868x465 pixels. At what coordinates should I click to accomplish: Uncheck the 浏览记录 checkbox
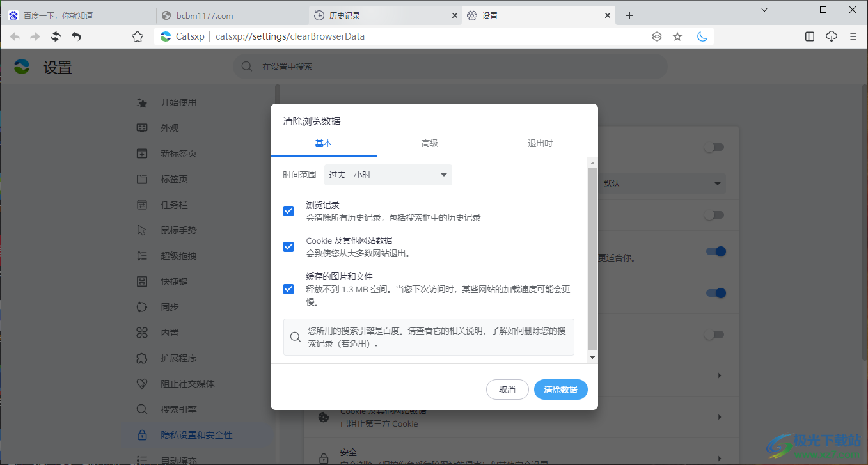tap(288, 211)
